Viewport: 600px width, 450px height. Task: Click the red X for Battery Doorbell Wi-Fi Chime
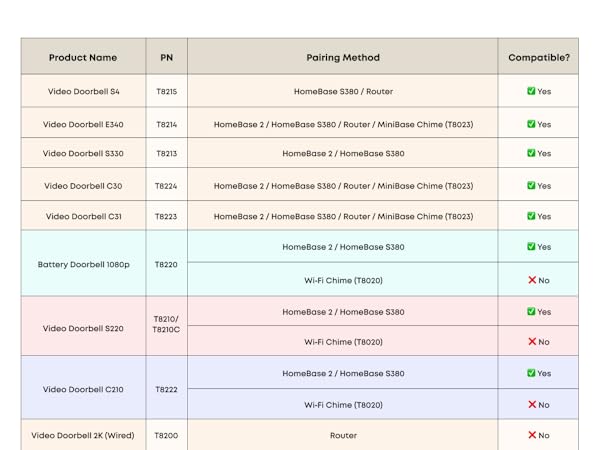pos(532,280)
